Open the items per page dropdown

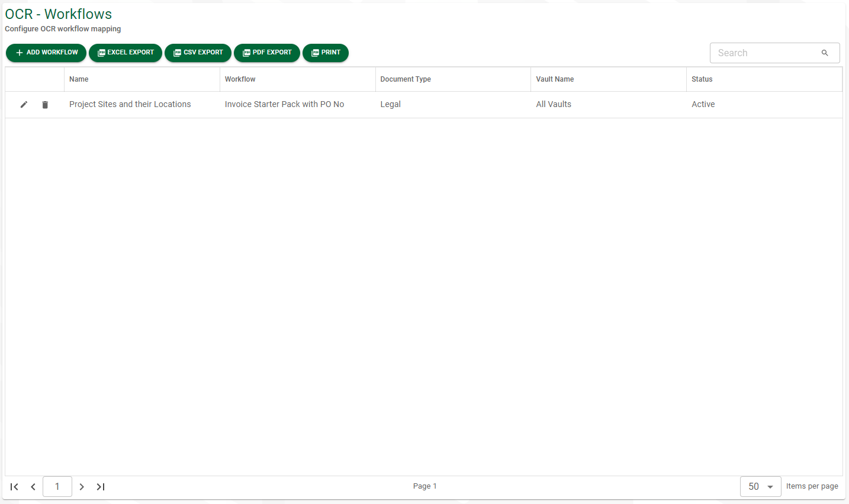[x=761, y=486]
